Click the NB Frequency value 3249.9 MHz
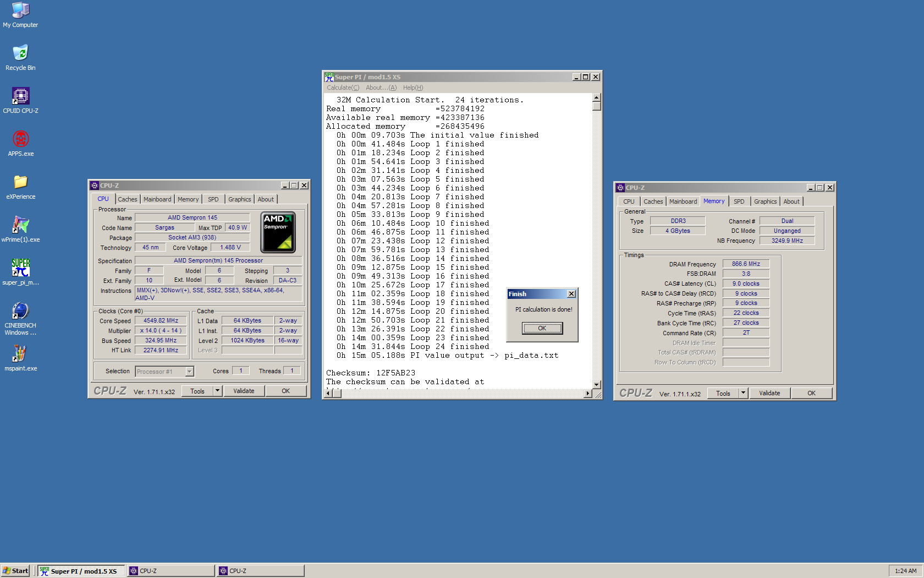Viewport: 924px width, 578px height. [787, 241]
